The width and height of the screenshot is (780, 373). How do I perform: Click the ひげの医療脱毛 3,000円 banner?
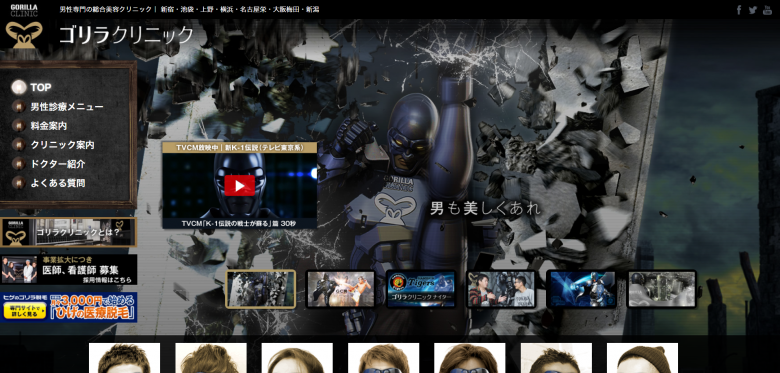(68, 307)
